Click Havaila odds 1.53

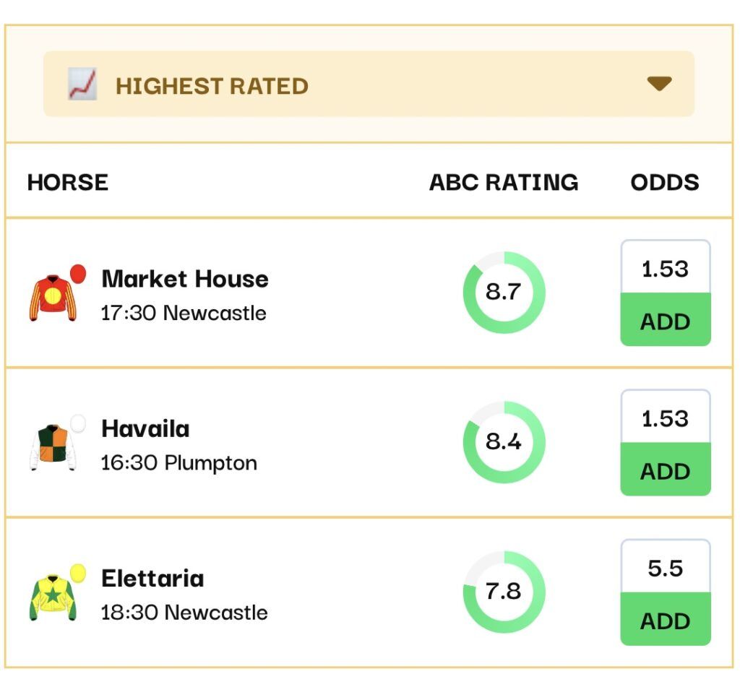(x=665, y=418)
